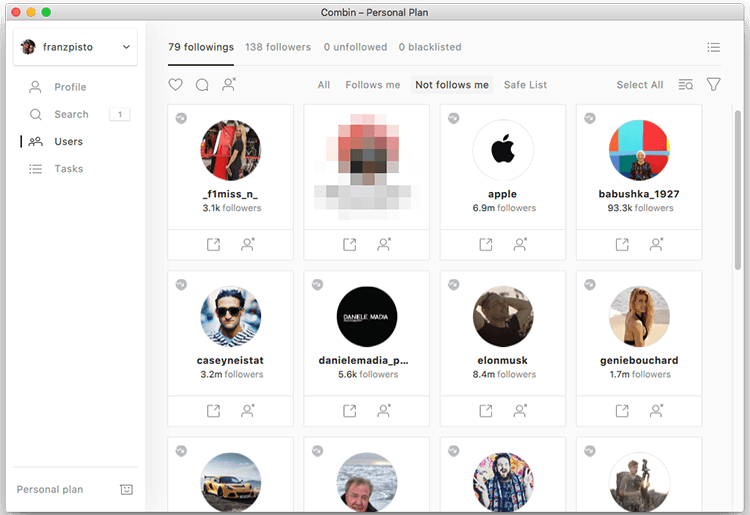Toggle selection circle on the babushka_1927 card
This screenshot has height=515, width=750.
590,118
